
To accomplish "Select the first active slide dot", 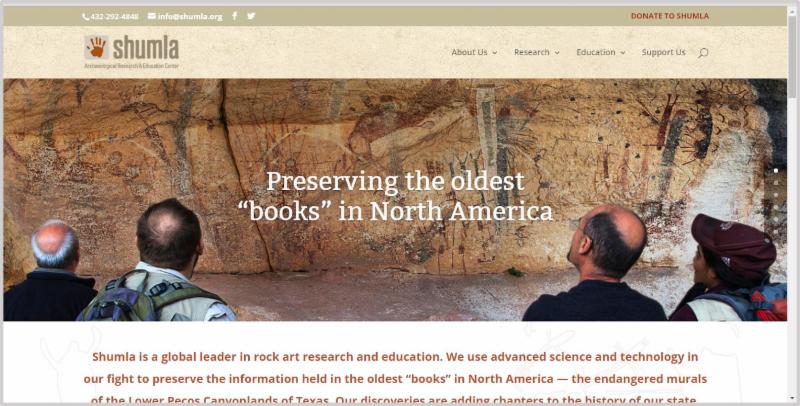I will pyautogui.click(x=776, y=170).
